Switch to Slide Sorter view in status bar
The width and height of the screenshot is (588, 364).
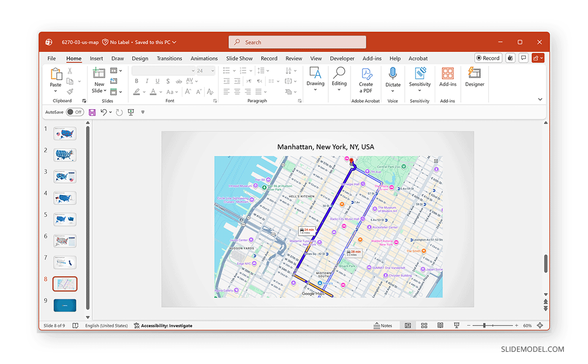click(424, 325)
